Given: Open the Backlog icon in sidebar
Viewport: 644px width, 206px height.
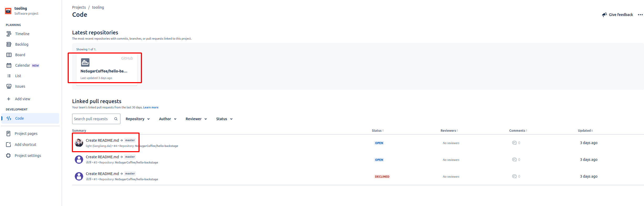Looking at the screenshot, I should [9, 44].
